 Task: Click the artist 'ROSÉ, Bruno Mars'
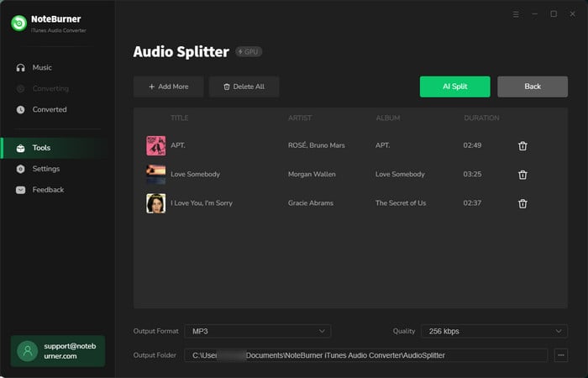(x=316, y=145)
